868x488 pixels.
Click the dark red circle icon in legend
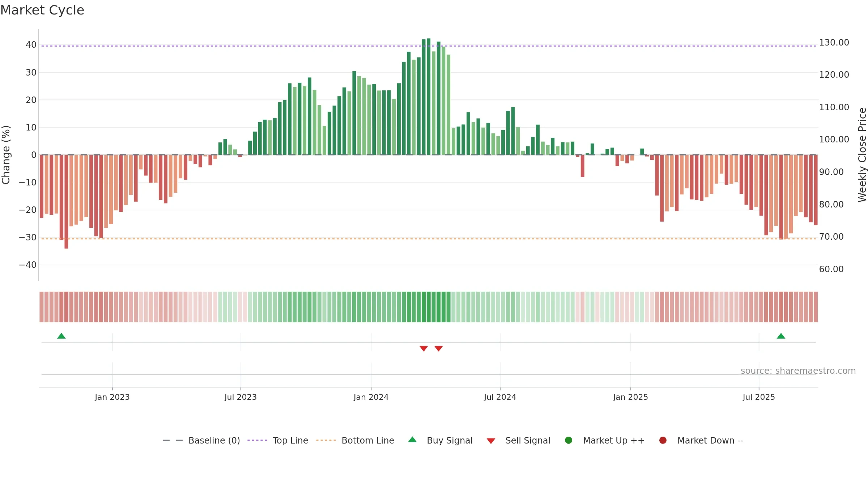tap(663, 440)
